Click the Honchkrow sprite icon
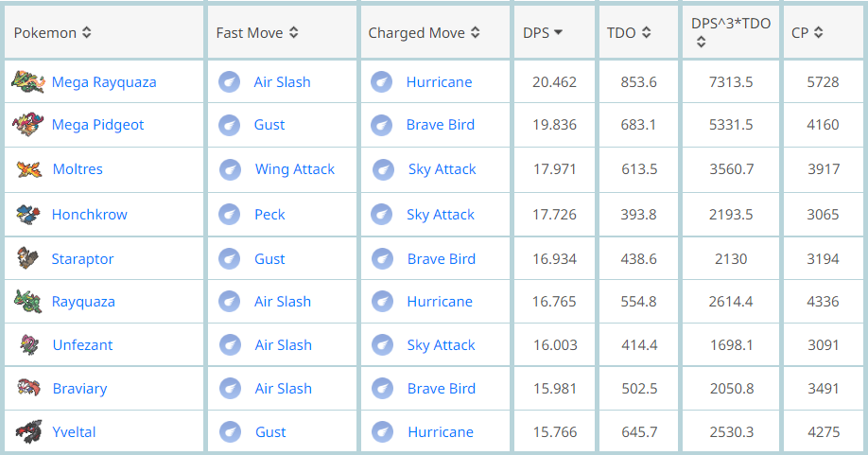Viewport: 868px width, 455px height. point(27,214)
